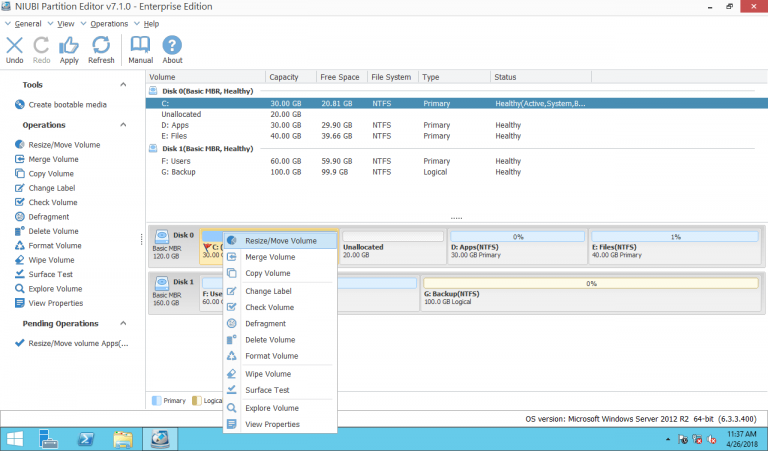
Task: Open the Windows Start button
Action: pos(15,438)
